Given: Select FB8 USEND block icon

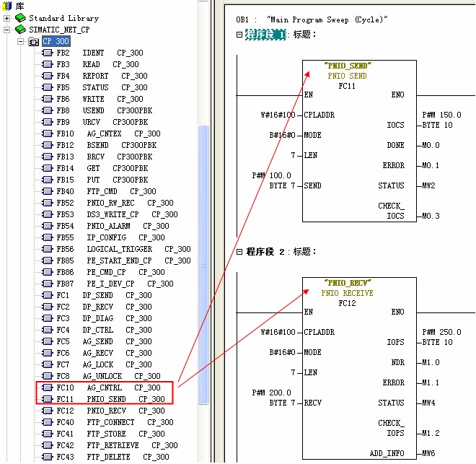Looking at the screenshot, I should [48, 110].
